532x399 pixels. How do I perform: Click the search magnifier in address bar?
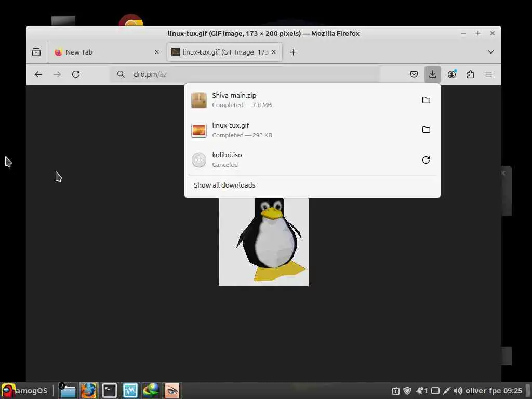click(x=121, y=74)
